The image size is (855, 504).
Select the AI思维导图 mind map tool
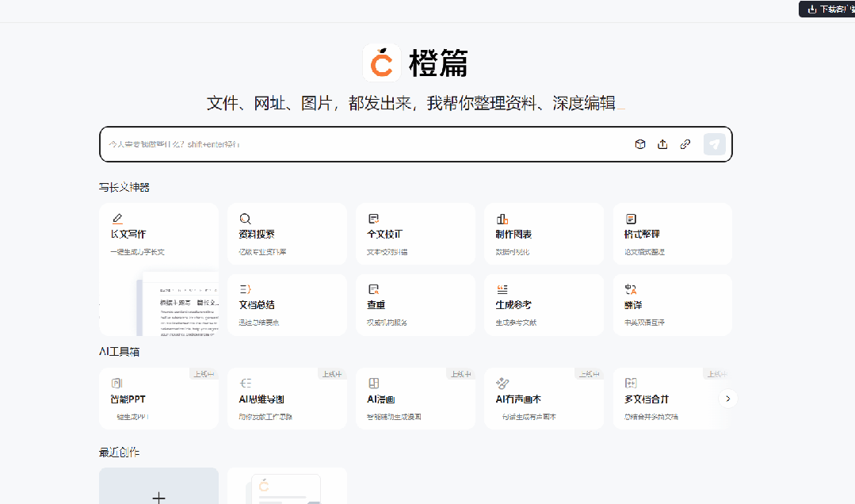click(287, 399)
